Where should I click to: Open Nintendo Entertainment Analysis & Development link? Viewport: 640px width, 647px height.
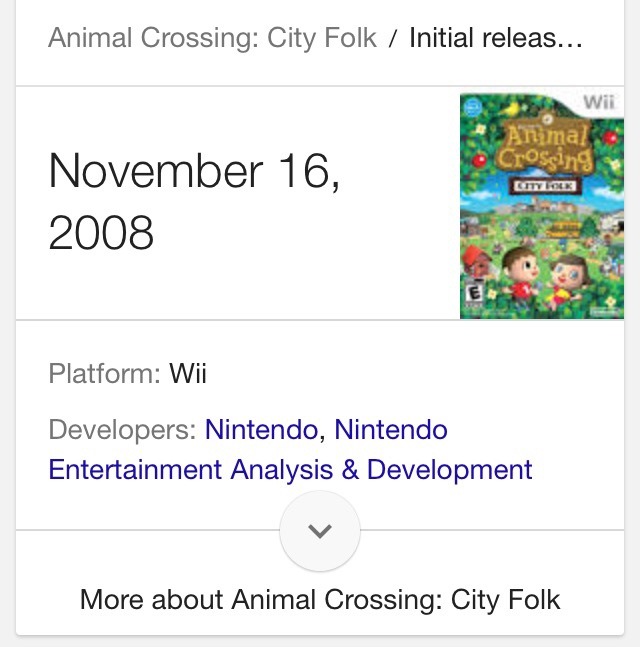pyautogui.click(x=290, y=469)
